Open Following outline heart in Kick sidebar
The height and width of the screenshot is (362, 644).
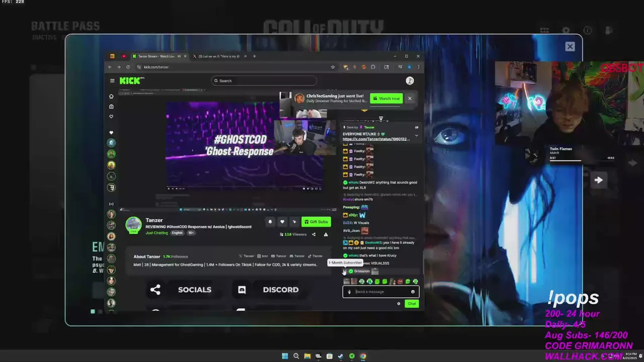[x=112, y=117]
